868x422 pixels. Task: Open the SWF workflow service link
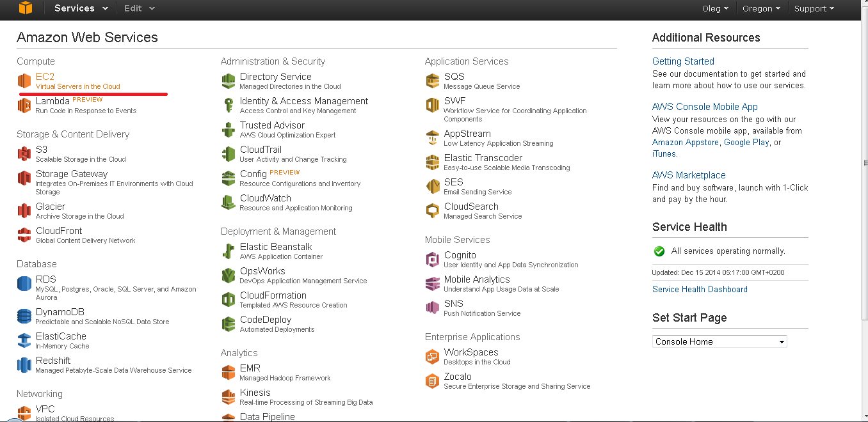tap(454, 101)
